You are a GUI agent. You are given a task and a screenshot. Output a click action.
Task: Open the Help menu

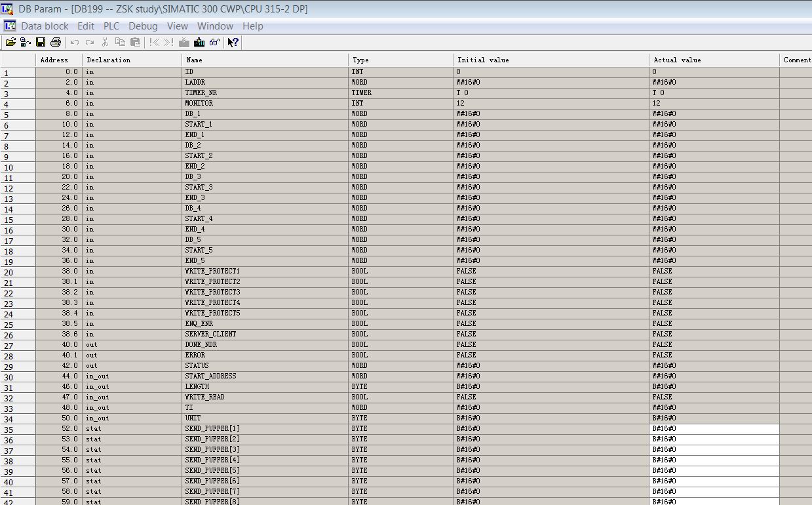tap(253, 26)
